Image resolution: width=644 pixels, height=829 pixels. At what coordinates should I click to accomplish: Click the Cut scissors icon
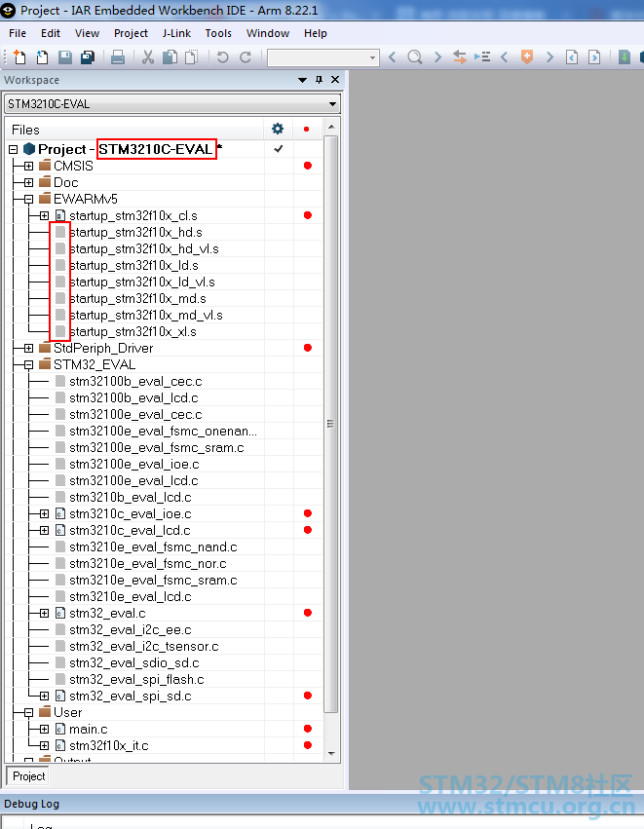(148, 57)
